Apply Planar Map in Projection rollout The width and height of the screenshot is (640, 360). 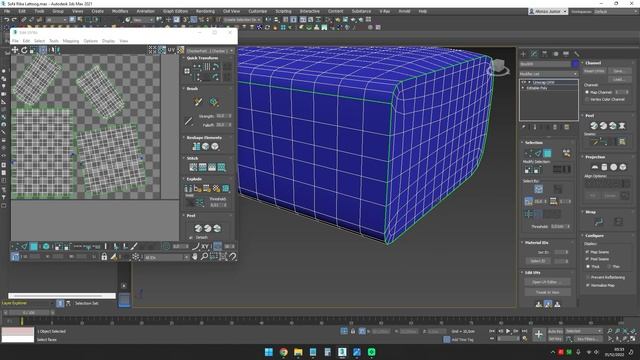tap(595, 167)
